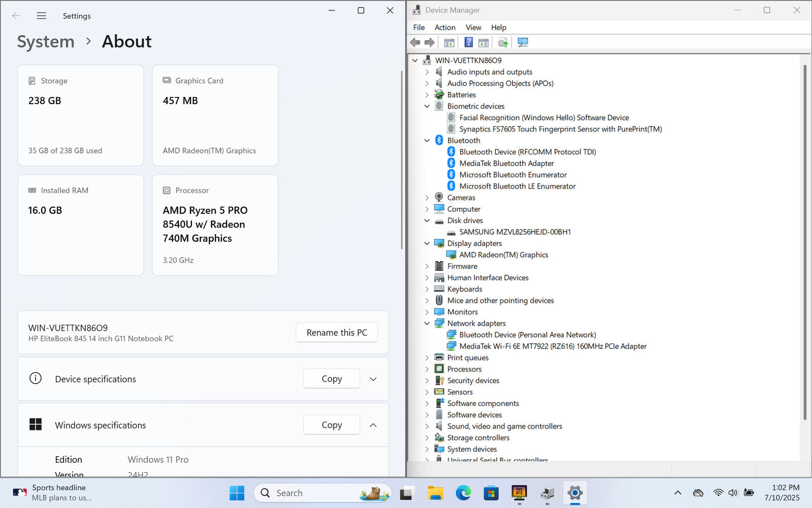The image size is (812, 508).
Task: Open Microsoft Edge from the taskbar
Action: pos(463,493)
